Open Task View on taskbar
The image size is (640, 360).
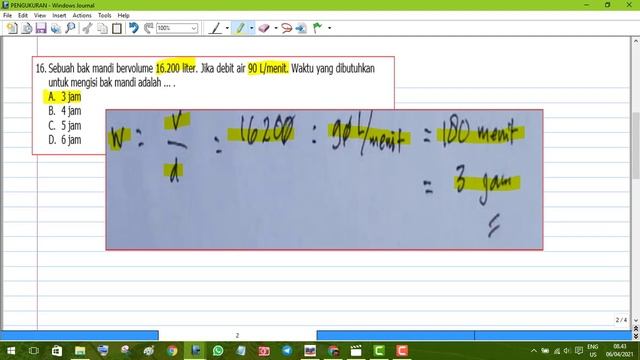click(34, 351)
